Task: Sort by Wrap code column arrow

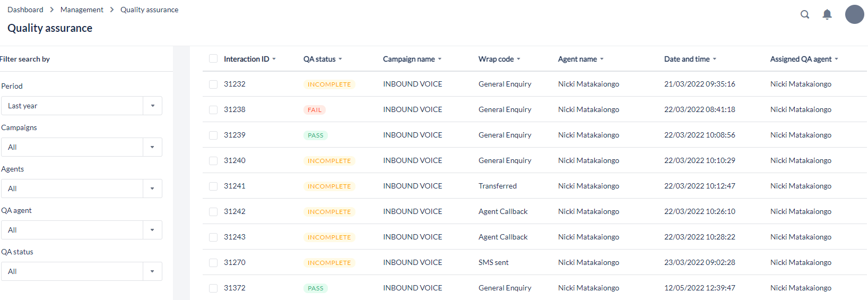Action: (518, 59)
